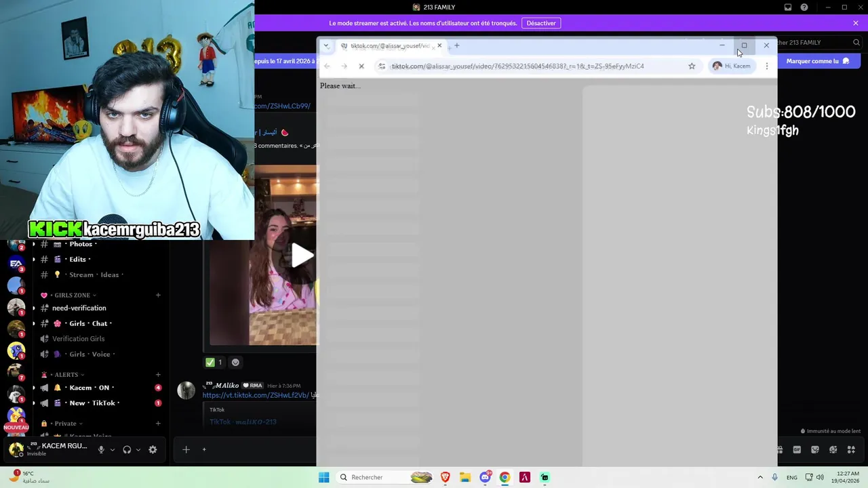Open a new Chrome tab
This screenshot has height=488, width=868.
457,45
